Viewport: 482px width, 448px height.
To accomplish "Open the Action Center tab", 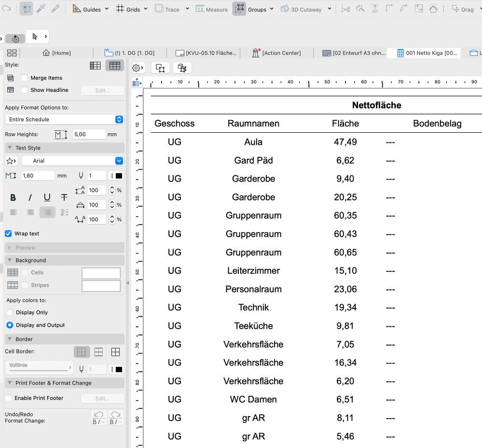I will (x=276, y=53).
